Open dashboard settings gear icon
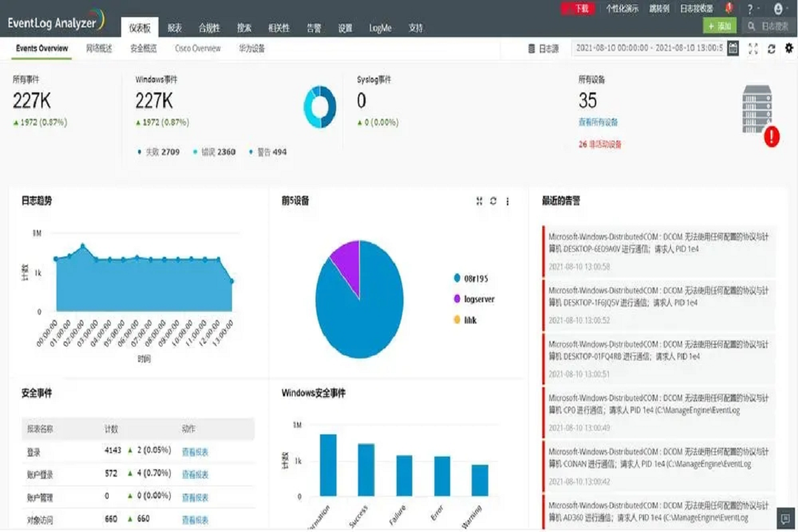The height and width of the screenshot is (532, 798). pos(789,48)
